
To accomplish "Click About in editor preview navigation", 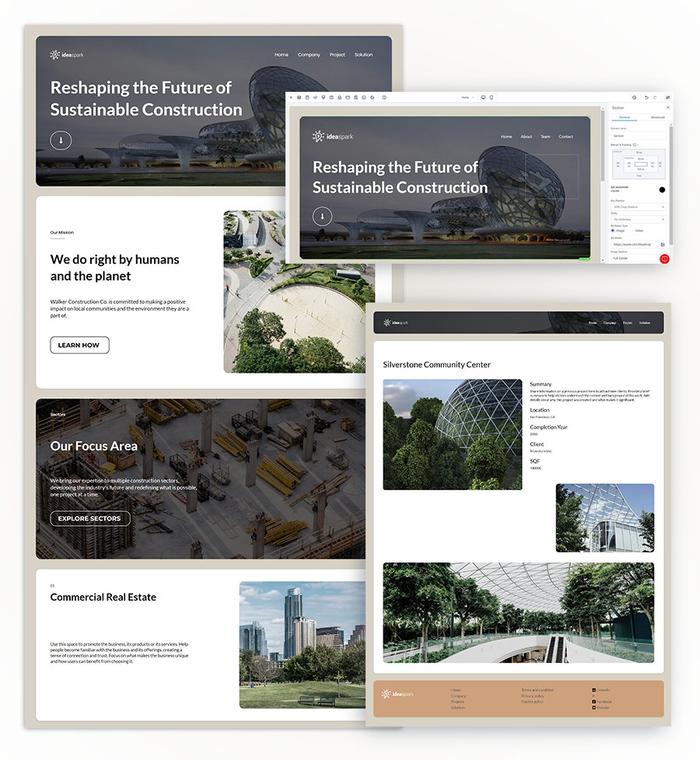I will tap(527, 137).
